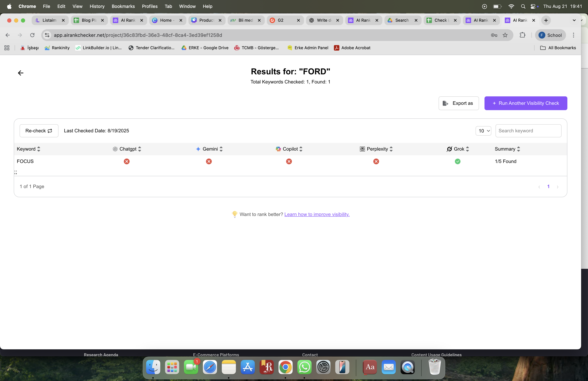The width and height of the screenshot is (588, 381).
Task: Bookmark this page with star icon
Action: click(505, 35)
